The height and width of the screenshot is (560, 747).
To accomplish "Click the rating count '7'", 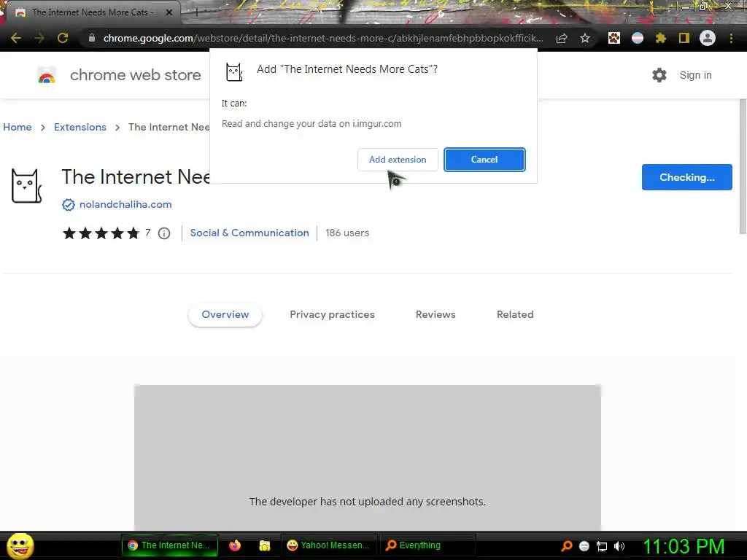I will coord(147,233).
